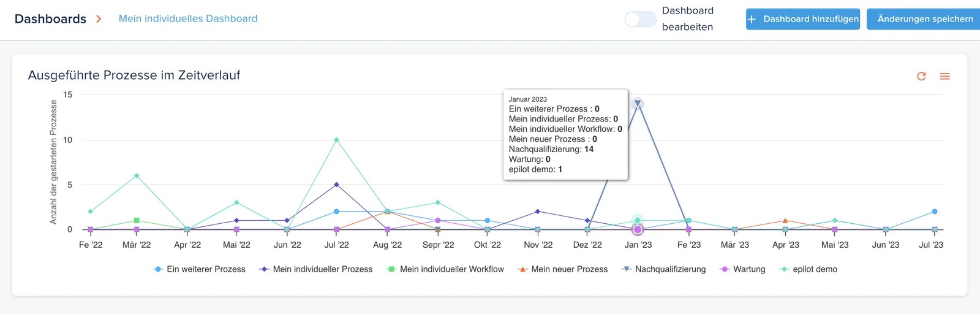The width and height of the screenshot is (980, 314).
Task: Open Mein individuelles Dashboard breadcrumb link
Action: [188, 18]
